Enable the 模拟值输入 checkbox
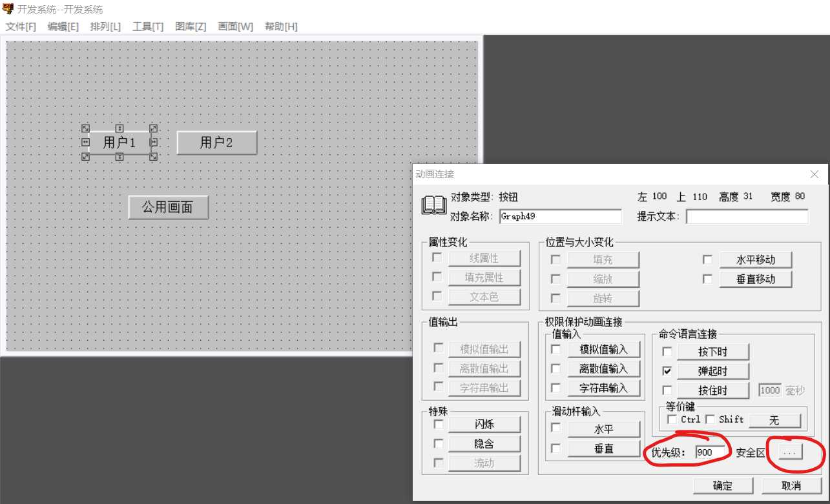Screen dimensions: 830x504 pos(555,349)
